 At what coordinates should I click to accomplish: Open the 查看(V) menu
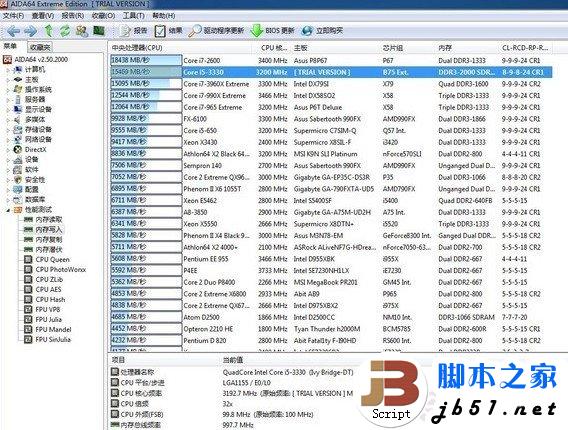pos(43,16)
